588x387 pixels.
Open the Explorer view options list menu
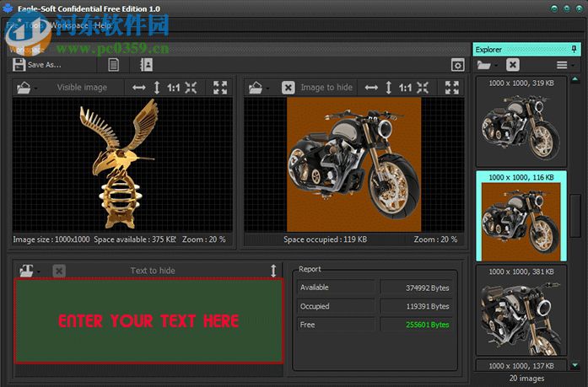pos(564,65)
